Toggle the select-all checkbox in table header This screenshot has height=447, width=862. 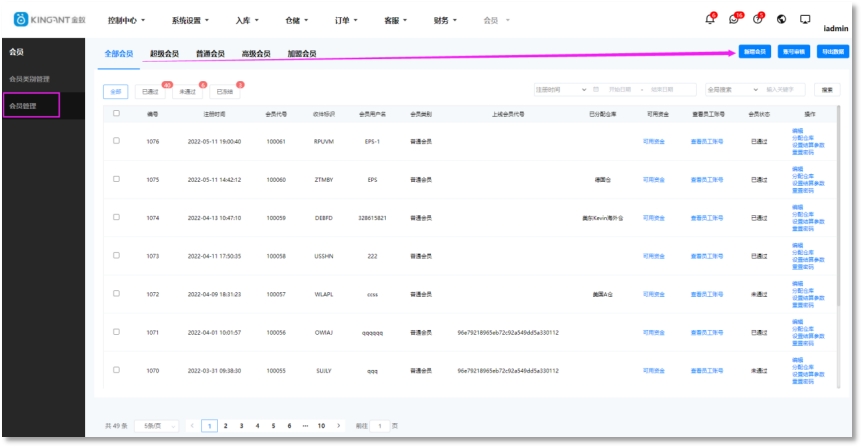[x=117, y=114]
